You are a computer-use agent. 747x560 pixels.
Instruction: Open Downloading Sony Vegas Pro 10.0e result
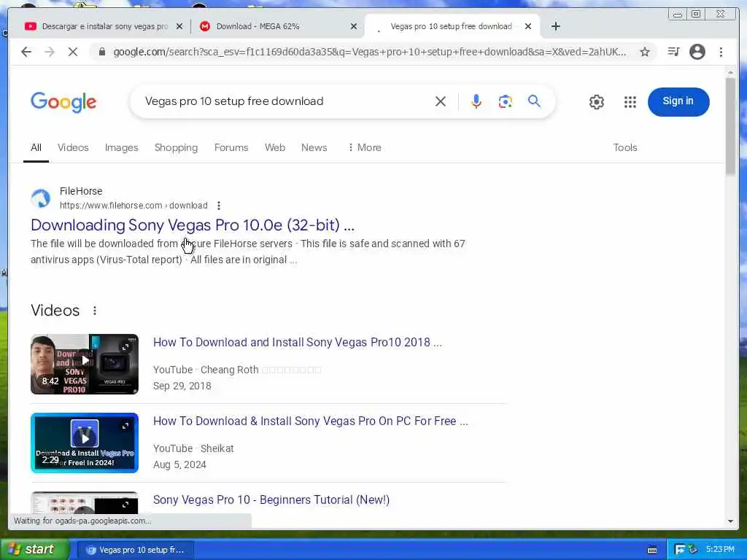pyautogui.click(x=193, y=225)
